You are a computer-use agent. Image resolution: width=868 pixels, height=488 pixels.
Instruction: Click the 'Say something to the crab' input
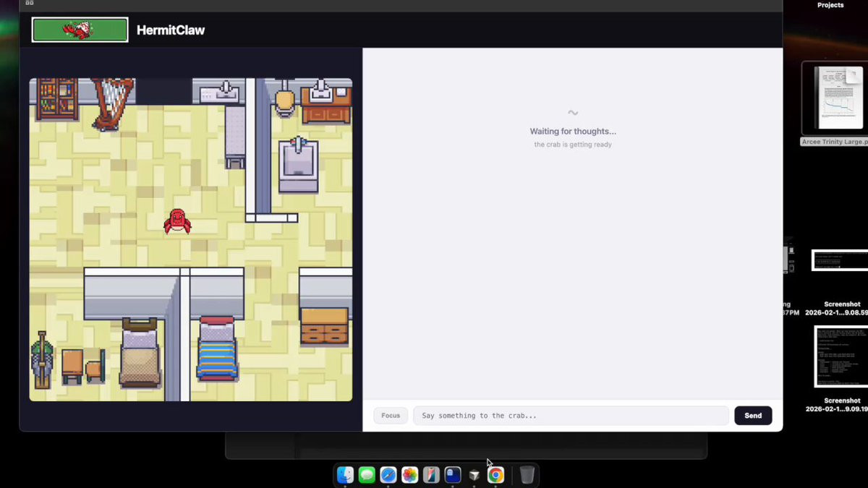click(571, 416)
